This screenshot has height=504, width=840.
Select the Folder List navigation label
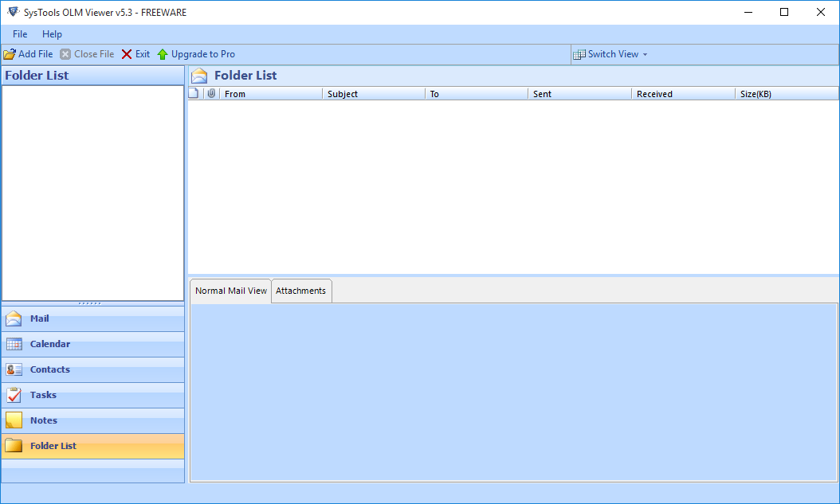point(53,446)
